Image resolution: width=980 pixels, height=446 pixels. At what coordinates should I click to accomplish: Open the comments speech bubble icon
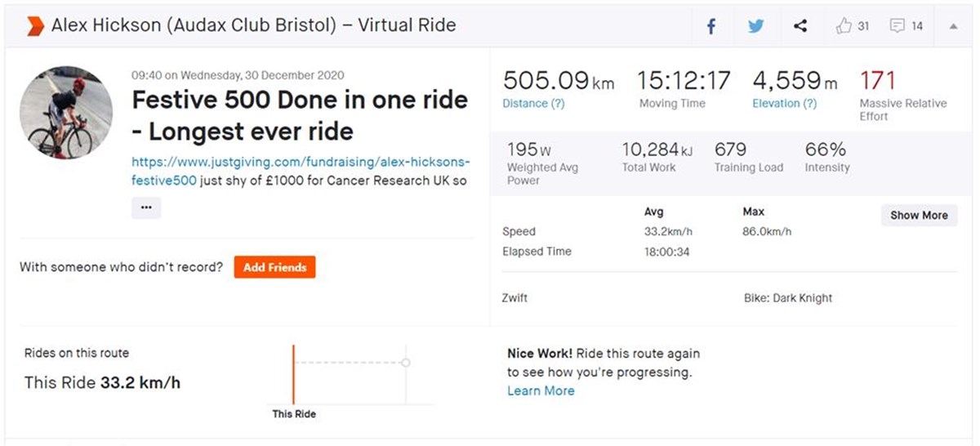coord(898,26)
